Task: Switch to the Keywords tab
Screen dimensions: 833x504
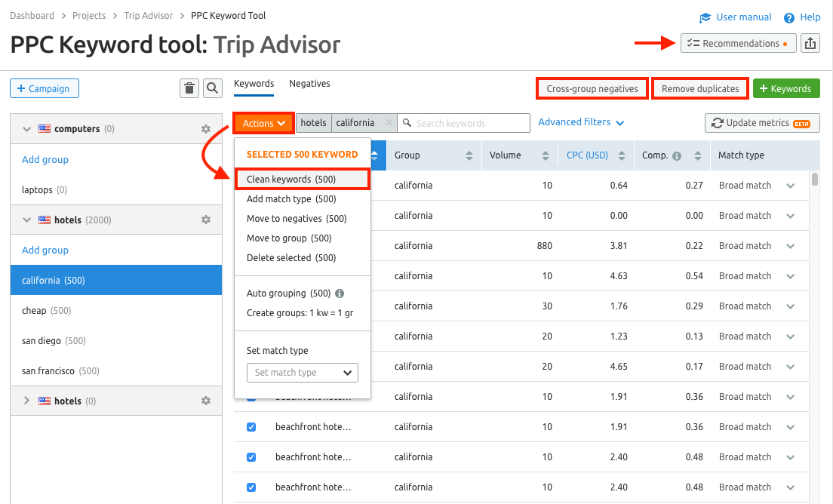Action: click(254, 84)
